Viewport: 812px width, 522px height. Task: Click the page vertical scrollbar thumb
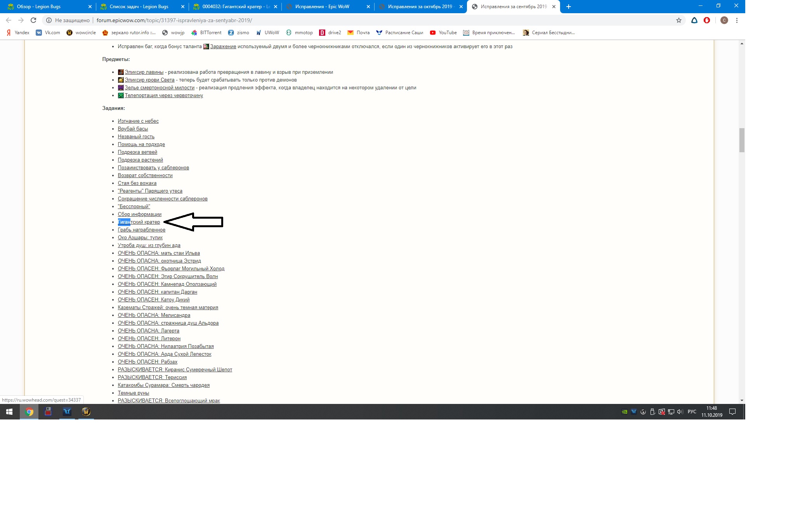point(742,140)
